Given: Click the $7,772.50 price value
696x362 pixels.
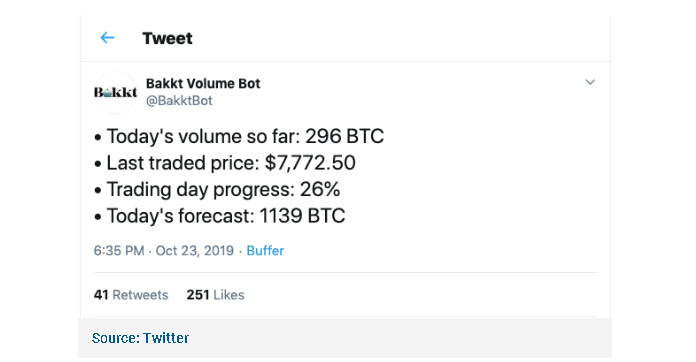Looking at the screenshot, I should click(310, 163).
